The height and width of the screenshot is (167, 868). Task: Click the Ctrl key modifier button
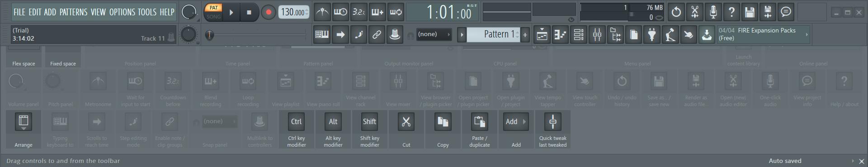pos(296,130)
